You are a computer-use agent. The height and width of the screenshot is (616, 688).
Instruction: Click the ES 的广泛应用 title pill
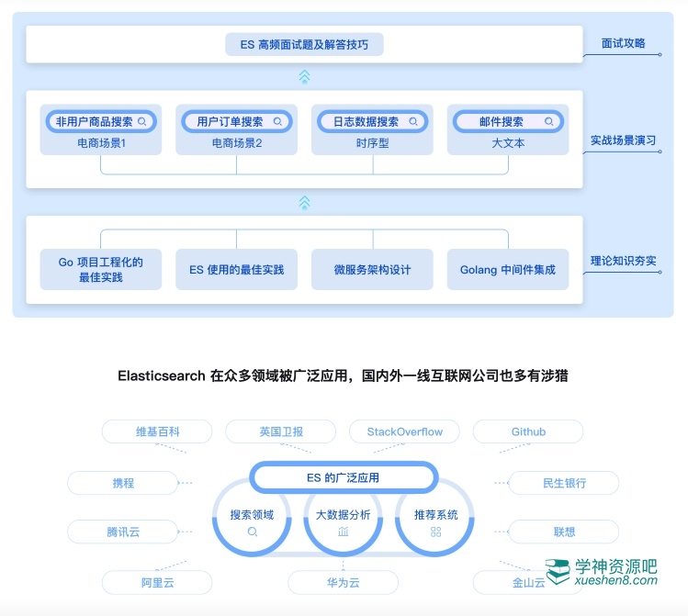343,477
